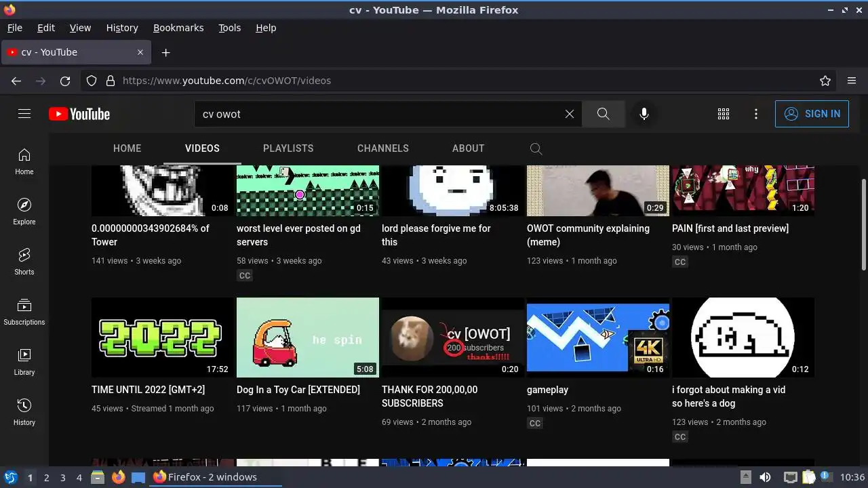Select the VIDEOS channel tab
The height and width of the screenshot is (488, 868).
[202, 148]
